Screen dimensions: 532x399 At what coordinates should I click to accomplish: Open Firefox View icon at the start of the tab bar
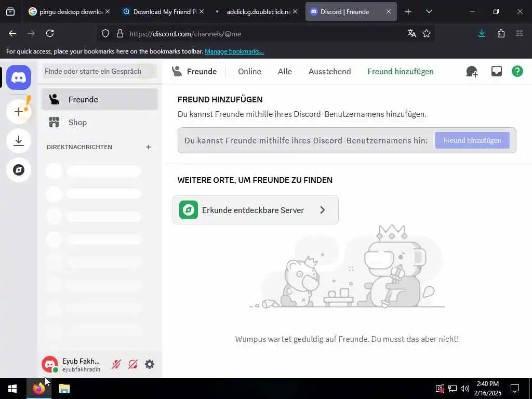tap(10, 11)
